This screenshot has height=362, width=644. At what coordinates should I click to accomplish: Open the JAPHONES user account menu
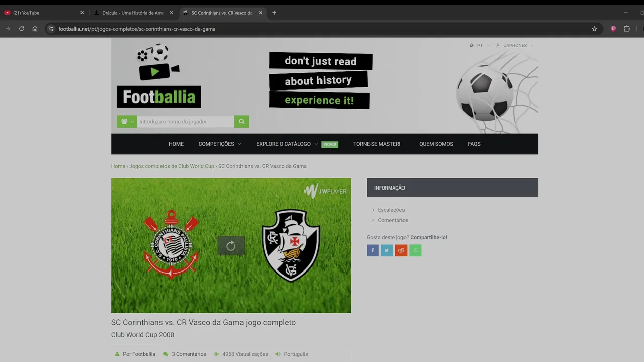(515, 45)
